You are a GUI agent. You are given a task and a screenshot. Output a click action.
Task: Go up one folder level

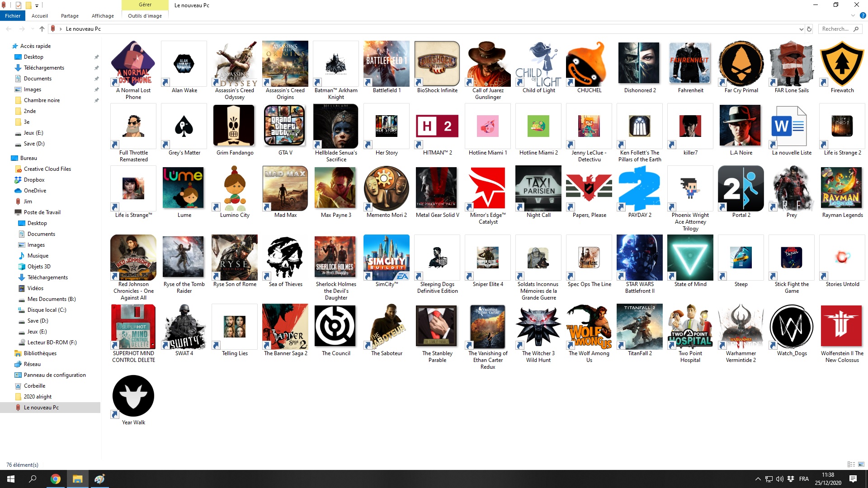tap(42, 29)
